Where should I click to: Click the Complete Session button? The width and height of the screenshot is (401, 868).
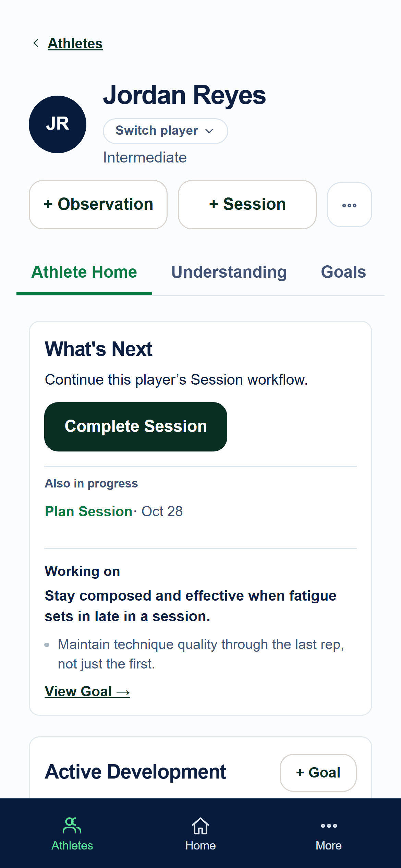pos(136,426)
